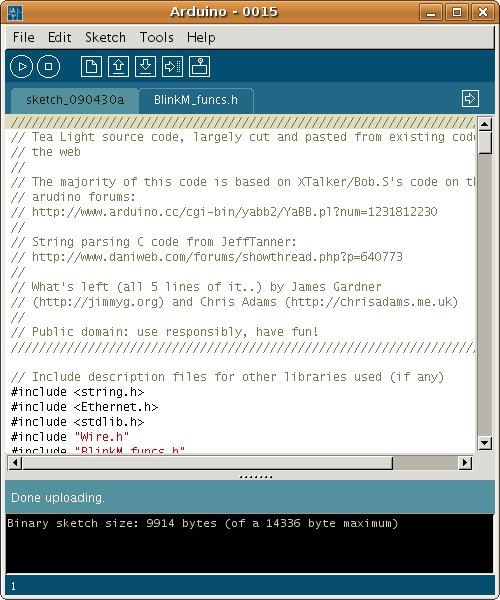Image resolution: width=500 pixels, height=600 pixels.
Task: Click the Upload to I/O Board icon
Action: [172, 67]
